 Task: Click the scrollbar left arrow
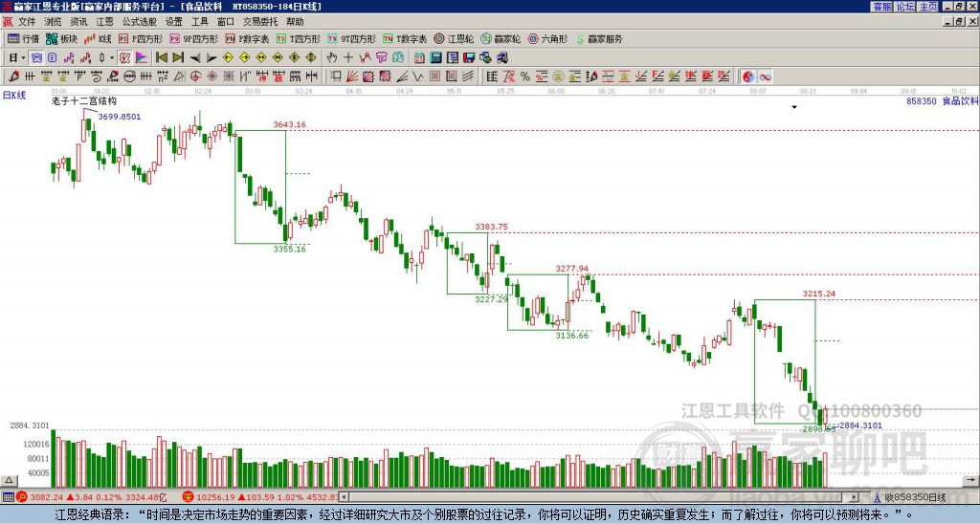[x=344, y=497]
